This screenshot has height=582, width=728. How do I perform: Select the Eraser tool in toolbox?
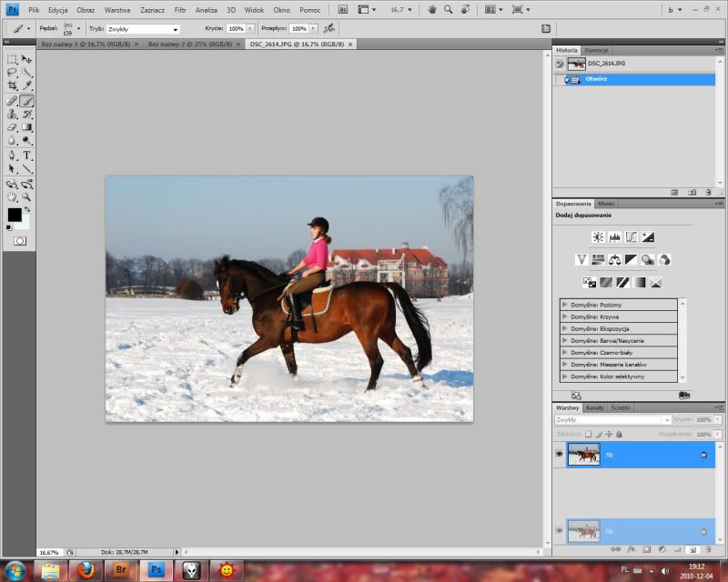click(x=13, y=128)
